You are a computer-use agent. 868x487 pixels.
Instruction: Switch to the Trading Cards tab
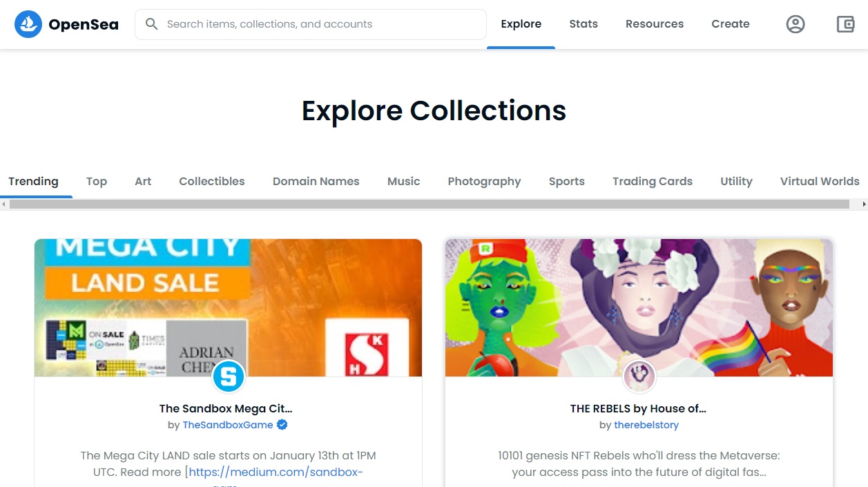point(652,182)
